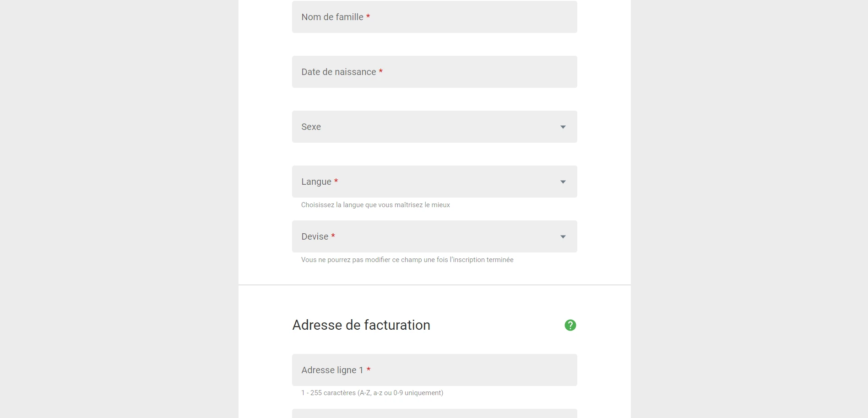Focus the Date de naissance field
This screenshot has height=418, width=868.
click(x=434, y=72)
